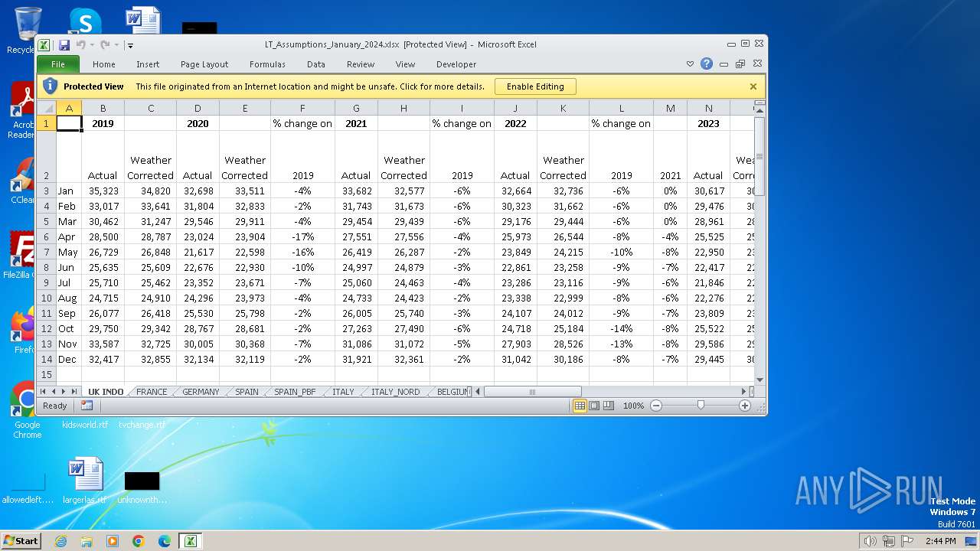Image resolution: width=980 pixels, height=551 pixels.
Task: Click the zoom in plus button
Action: pyautogui.click(x=745, y=406)
